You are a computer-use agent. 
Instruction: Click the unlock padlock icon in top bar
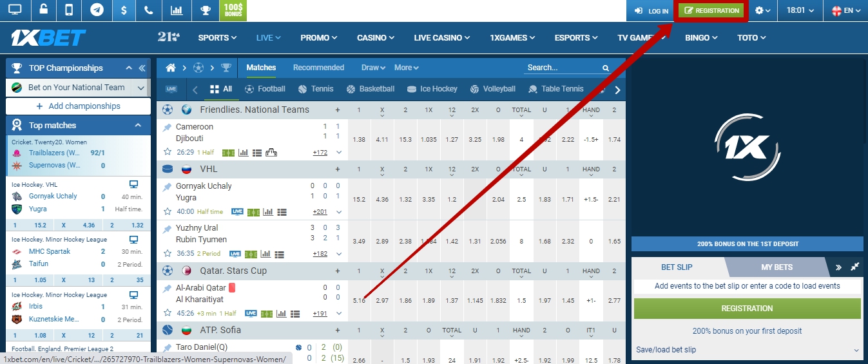(43, 10)
